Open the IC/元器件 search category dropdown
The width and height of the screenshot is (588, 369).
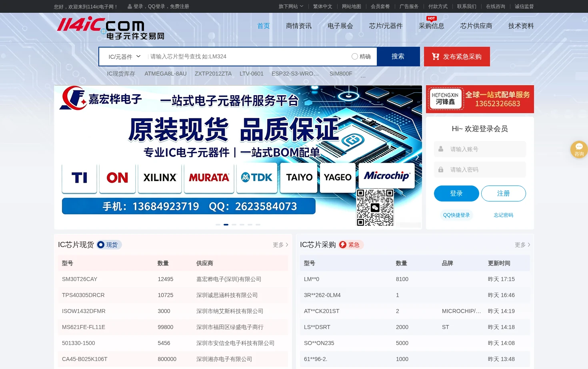click(124, 57)
